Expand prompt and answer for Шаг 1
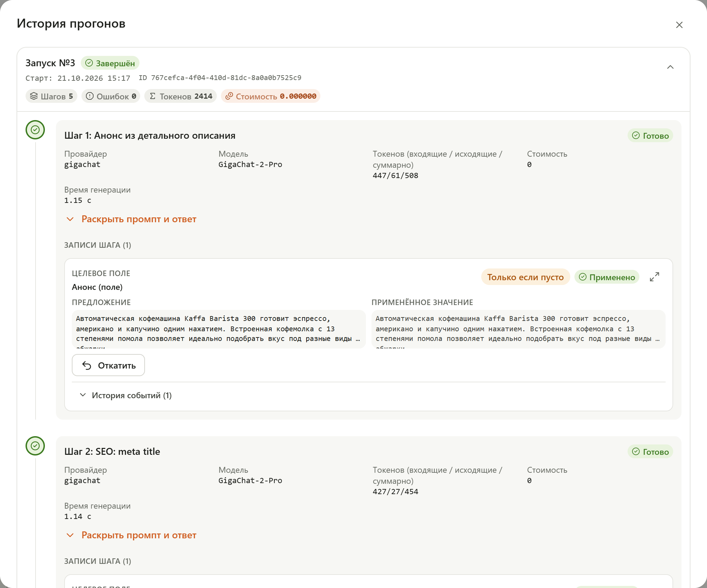707x588 pixels. tap(131, 219)
